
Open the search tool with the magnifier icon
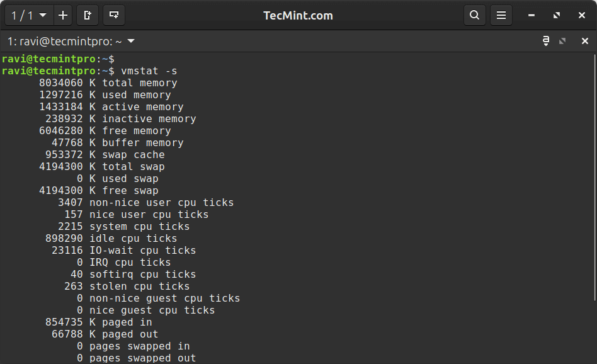point(475,15)
